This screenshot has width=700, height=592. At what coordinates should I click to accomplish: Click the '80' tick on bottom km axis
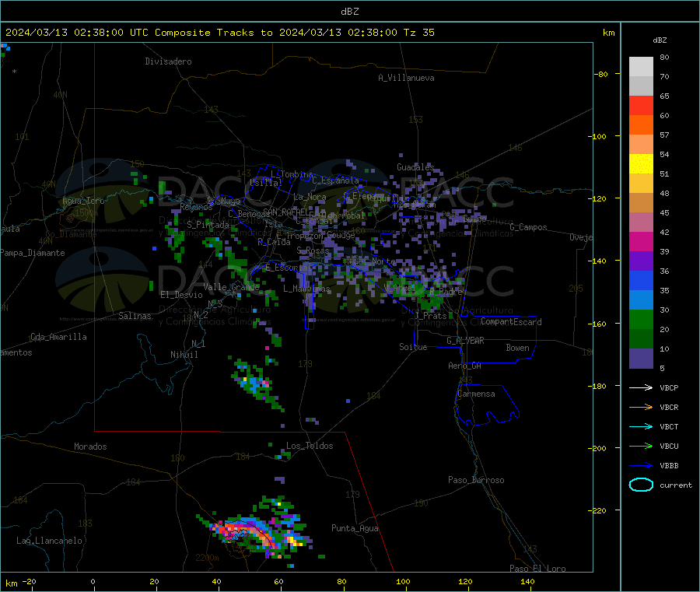pyautogui.click(x=341, y=581)
